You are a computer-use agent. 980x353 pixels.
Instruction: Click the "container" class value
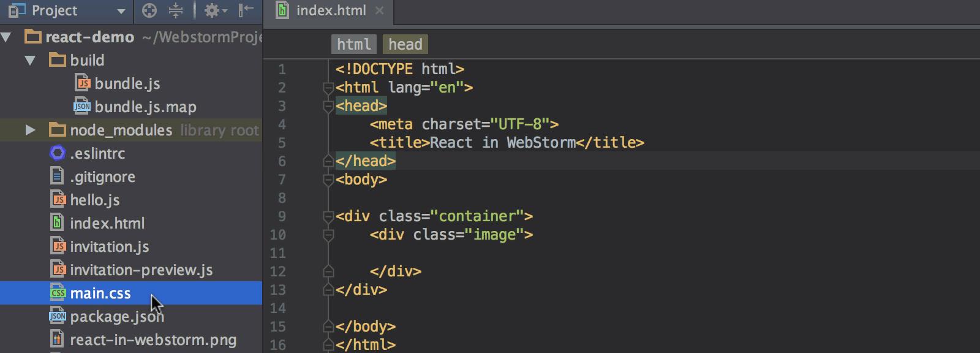point(477,216)
